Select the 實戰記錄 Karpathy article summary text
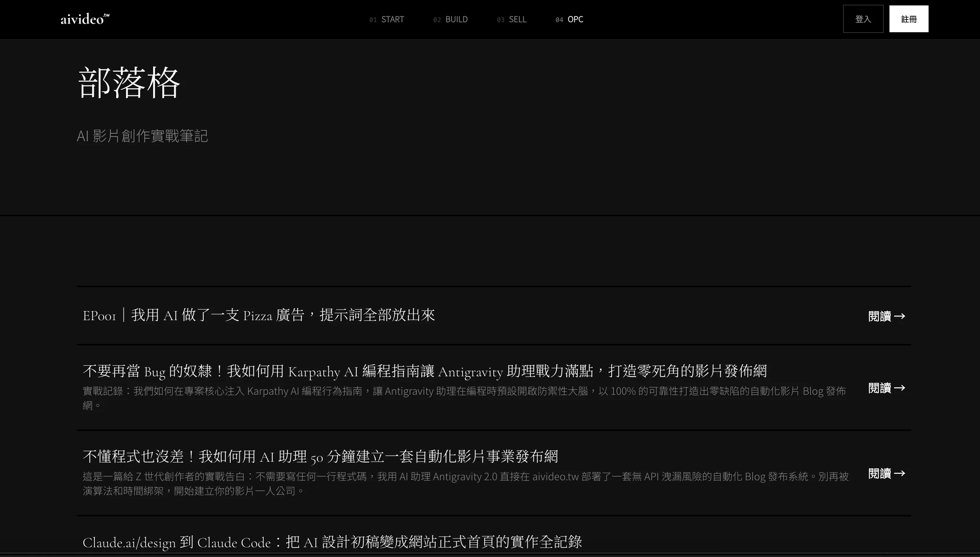The width and height of the screenshot is (980, 557). point(464,398)
